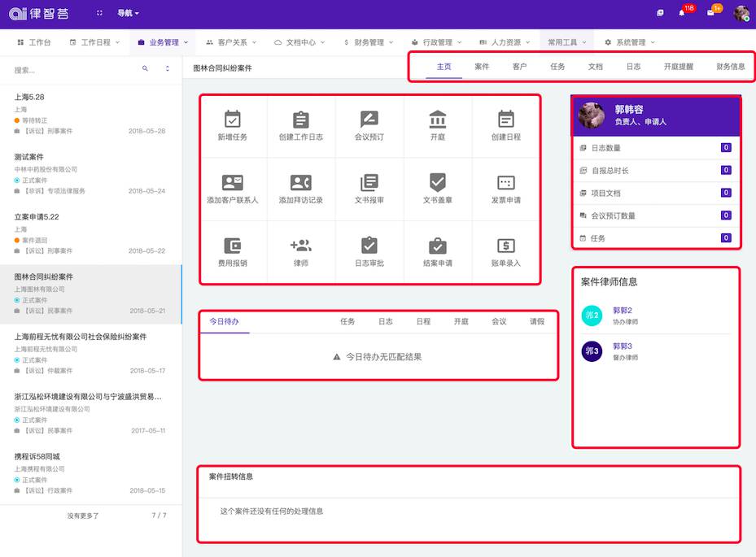
Task: Open the 发票申请 icon
Action: pos(506,183)
